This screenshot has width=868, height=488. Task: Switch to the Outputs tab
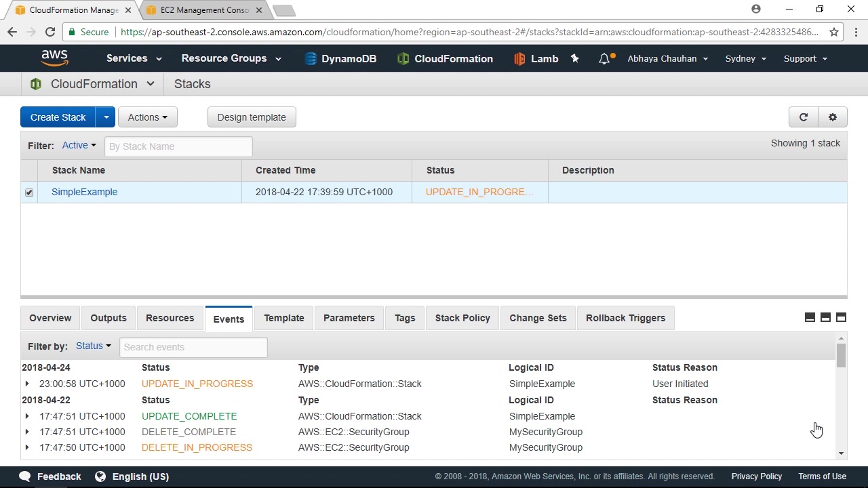[108, 318]
